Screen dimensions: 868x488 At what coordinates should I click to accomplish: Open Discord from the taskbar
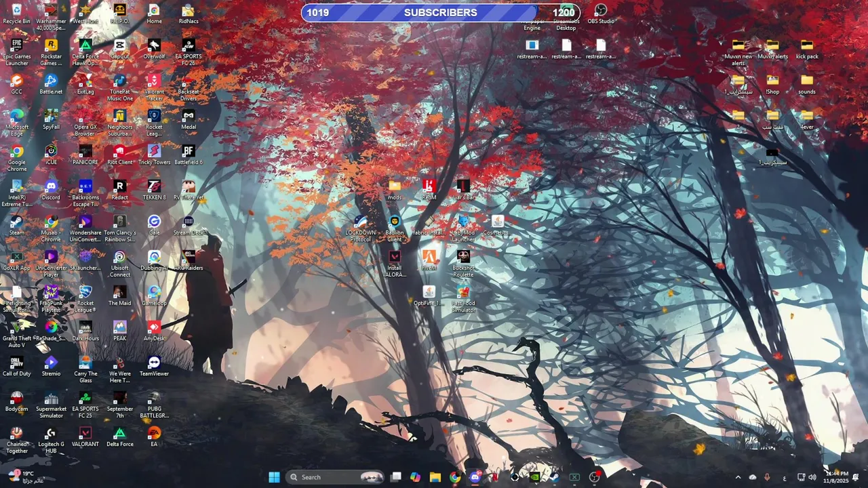(x=475, y=477)
